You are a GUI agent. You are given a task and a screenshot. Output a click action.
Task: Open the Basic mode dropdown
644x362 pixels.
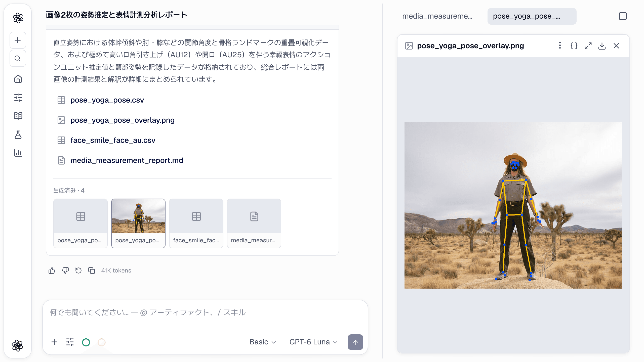click(263, 342)
